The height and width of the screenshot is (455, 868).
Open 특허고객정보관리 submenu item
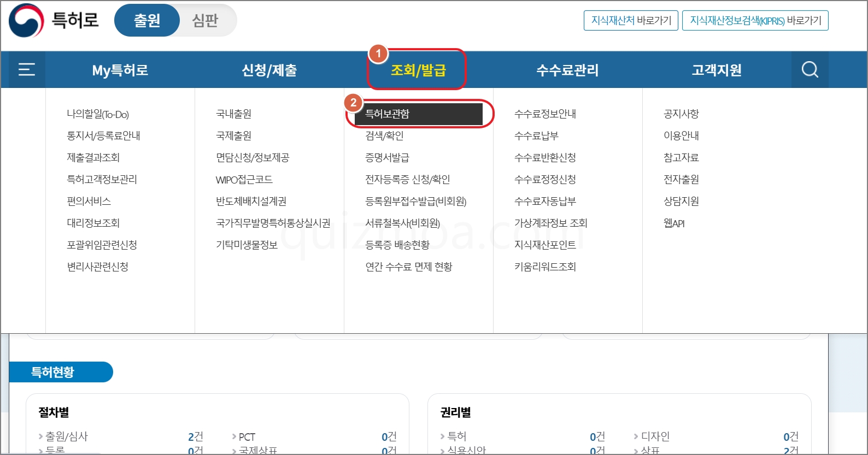102,180
